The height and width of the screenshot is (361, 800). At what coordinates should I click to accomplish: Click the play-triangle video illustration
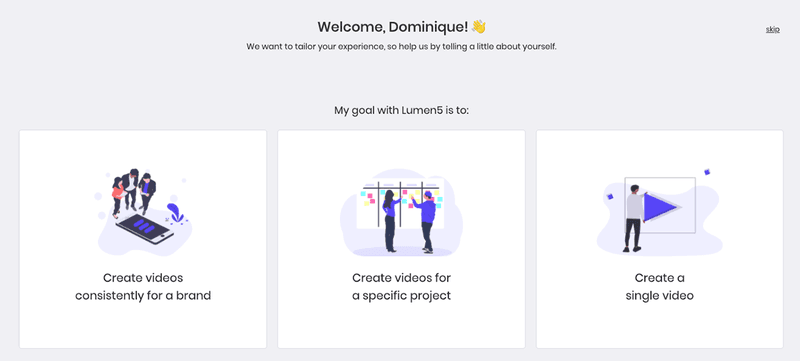point(660,212)
